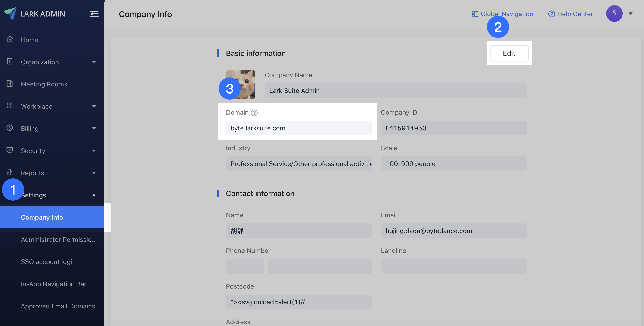Select the Organization icon
The width and height of the screenshot is (644, 326).
[9, 62]
